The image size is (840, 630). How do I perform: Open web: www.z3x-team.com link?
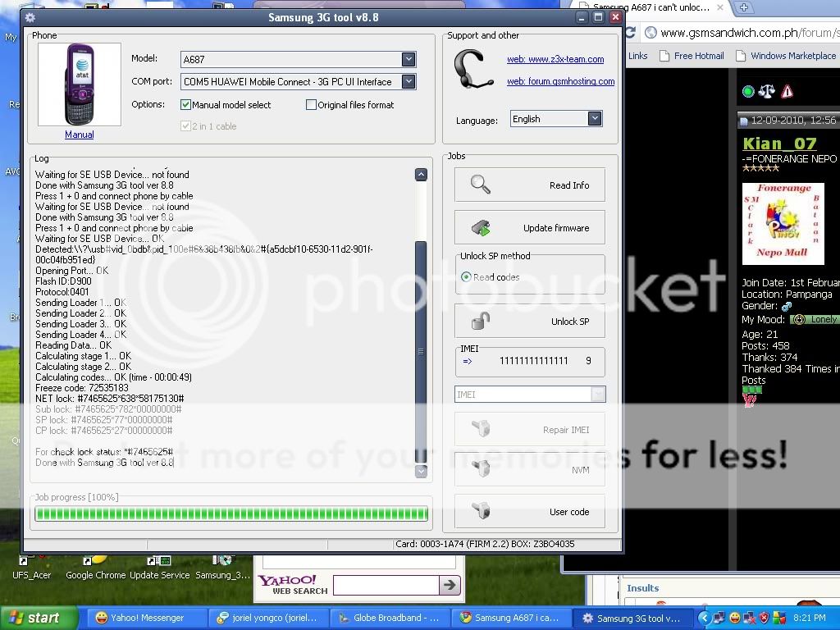coord(555,59)
